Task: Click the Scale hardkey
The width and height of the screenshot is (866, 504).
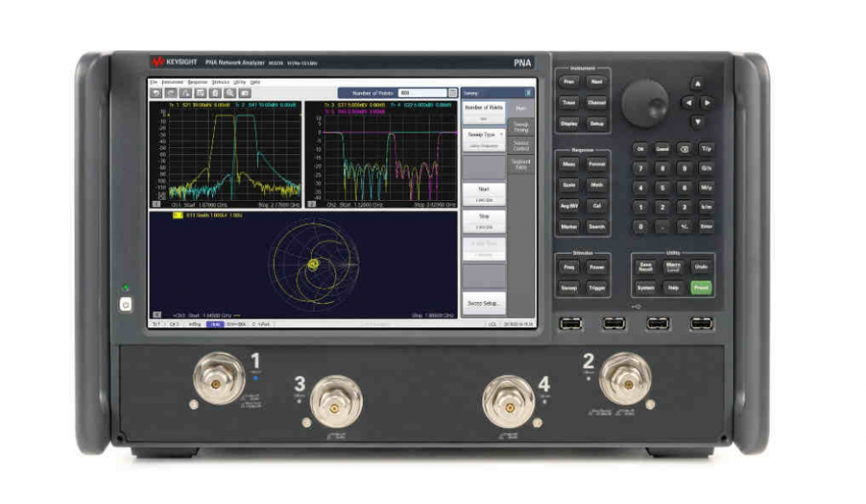Action: 569,185
